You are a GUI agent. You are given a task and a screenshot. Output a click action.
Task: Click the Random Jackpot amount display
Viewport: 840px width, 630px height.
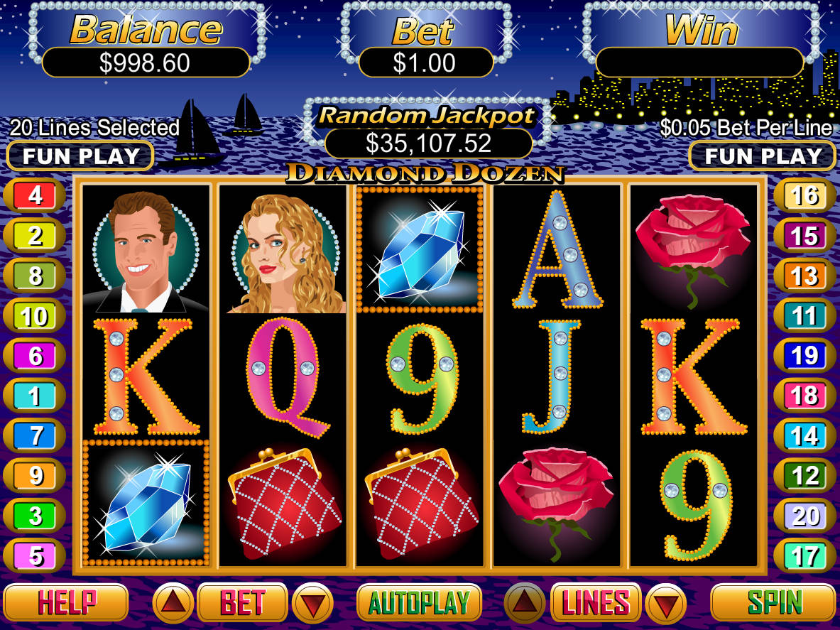tap(429, 143)
